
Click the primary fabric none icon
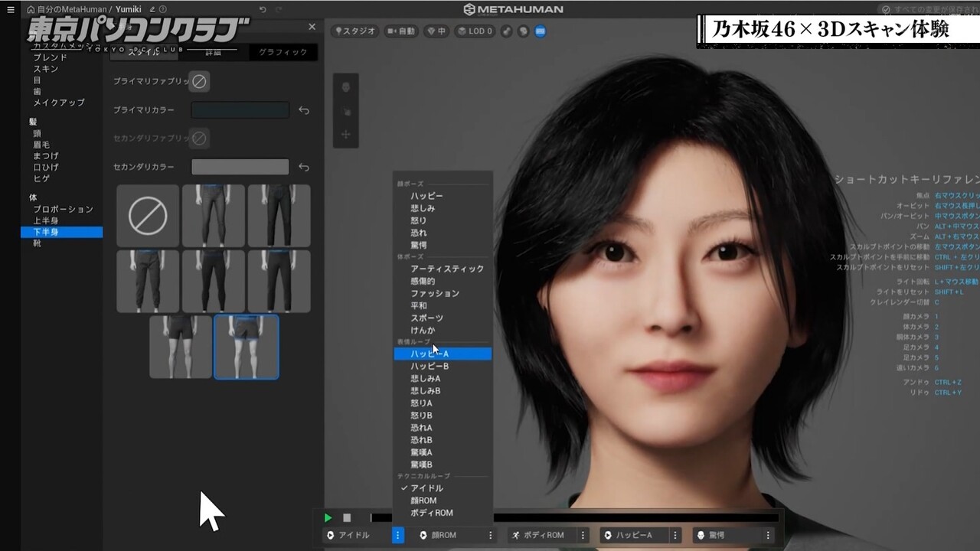pos(199,81)
